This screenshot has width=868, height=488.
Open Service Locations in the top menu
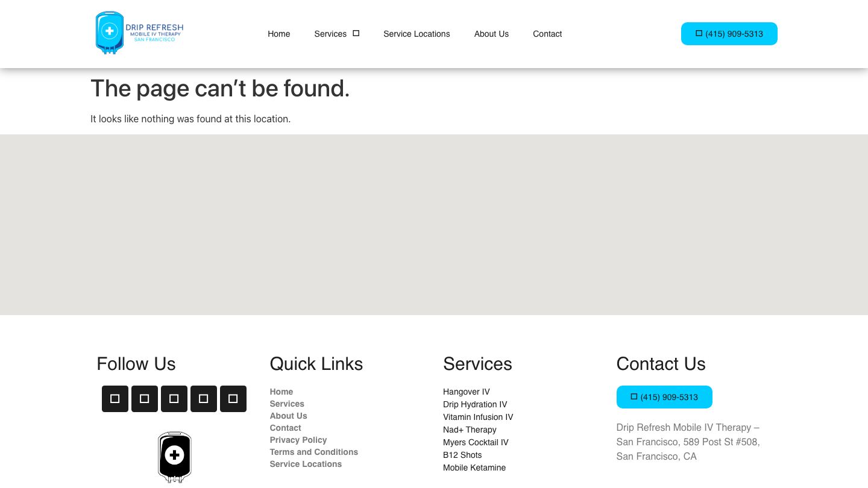tap(417, 34)
